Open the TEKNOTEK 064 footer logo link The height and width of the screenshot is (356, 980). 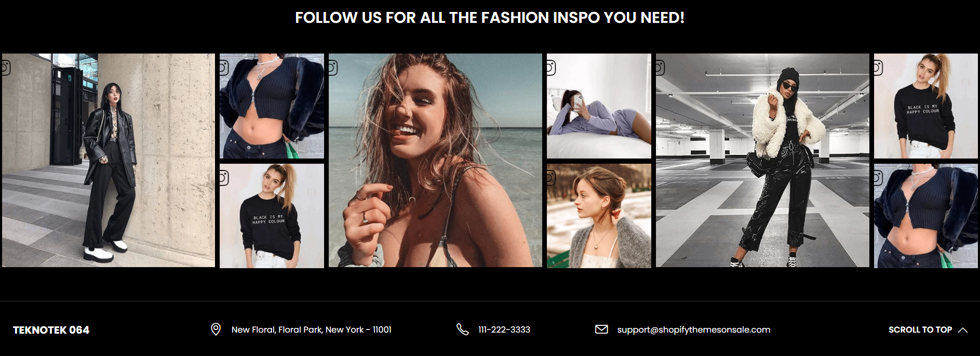tap(51, 330)
